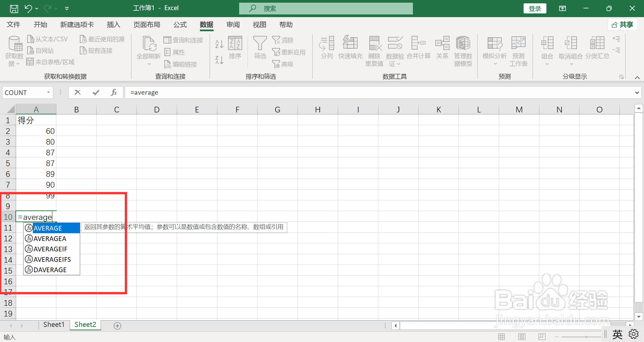Toggle the Filter (筛选) funnel
The height and width of the screenshot is (342, 644).
point(260,48)
